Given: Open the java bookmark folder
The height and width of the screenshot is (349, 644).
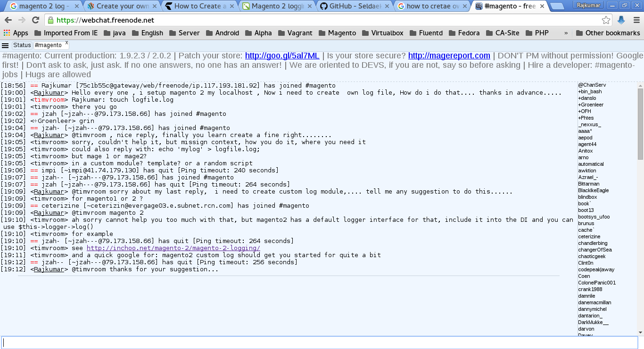Looking at the screenshot, I should click(x=115, y=33).
